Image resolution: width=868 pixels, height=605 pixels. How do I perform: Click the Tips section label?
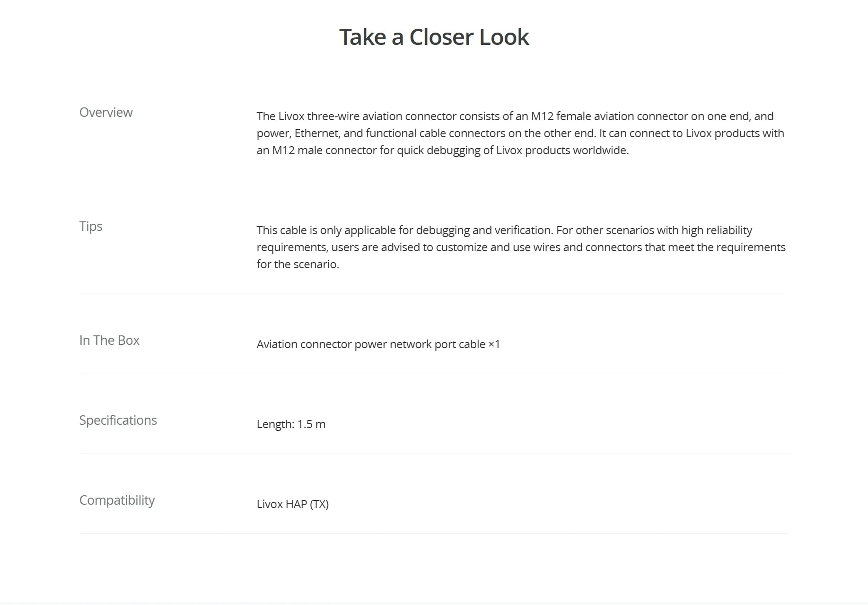pyautogui.click(x=91, y=227)
